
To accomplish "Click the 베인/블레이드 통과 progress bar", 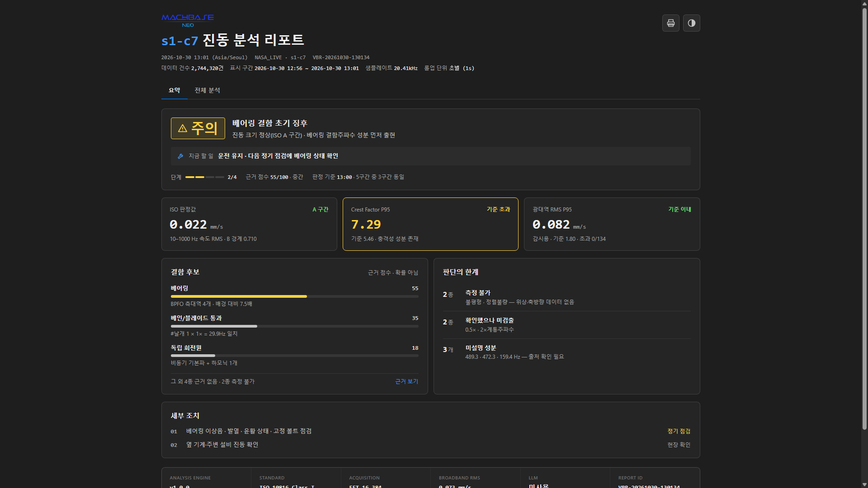I will click(294, 326).
